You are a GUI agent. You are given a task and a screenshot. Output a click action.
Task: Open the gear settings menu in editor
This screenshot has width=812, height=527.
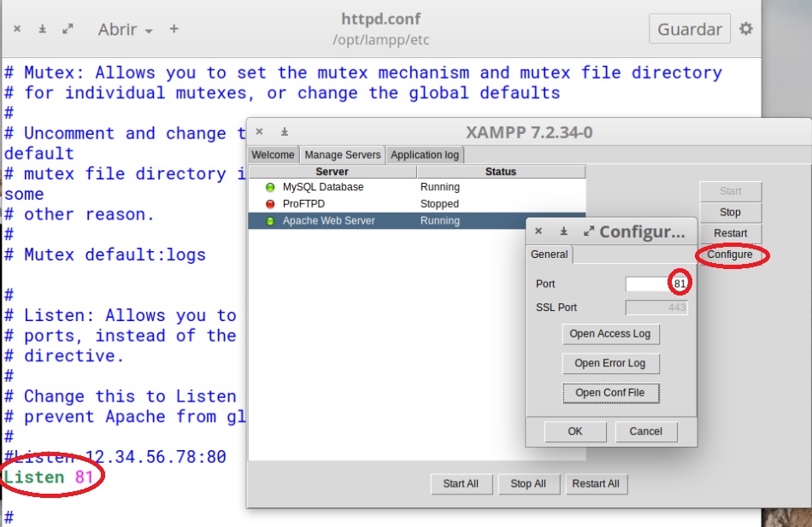[x=745, y=28]
